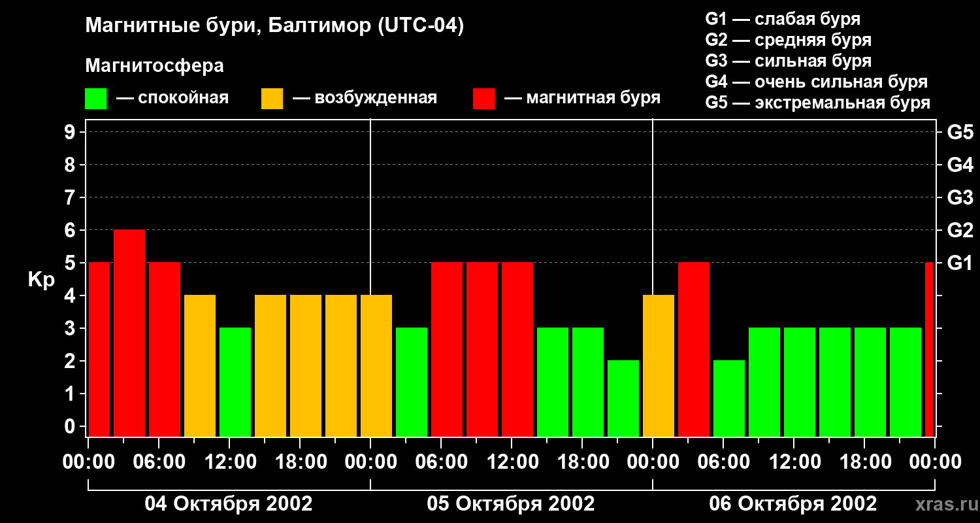Click the thin red bar at chart's right edge
The height and width of the screenshot is (523, 980).
point(929,349)
